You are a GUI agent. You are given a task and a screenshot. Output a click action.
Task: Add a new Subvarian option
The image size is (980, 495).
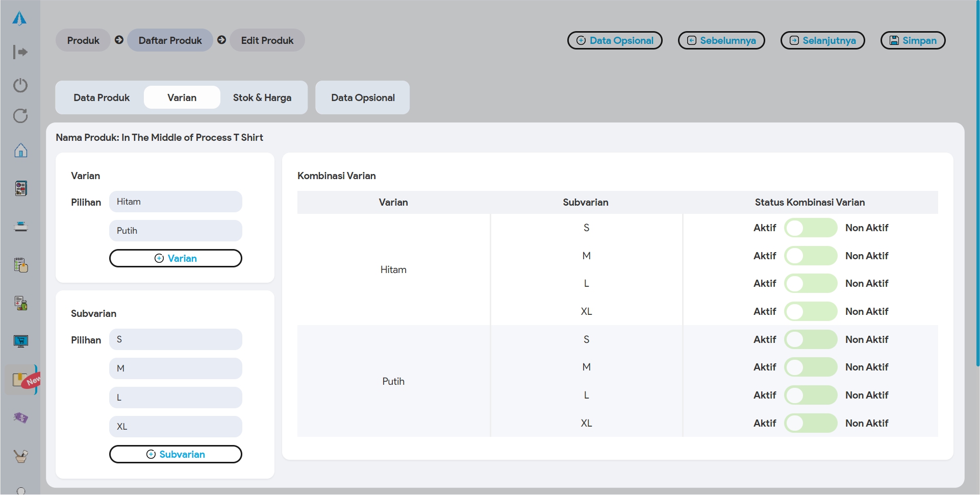tap(175, 454)
